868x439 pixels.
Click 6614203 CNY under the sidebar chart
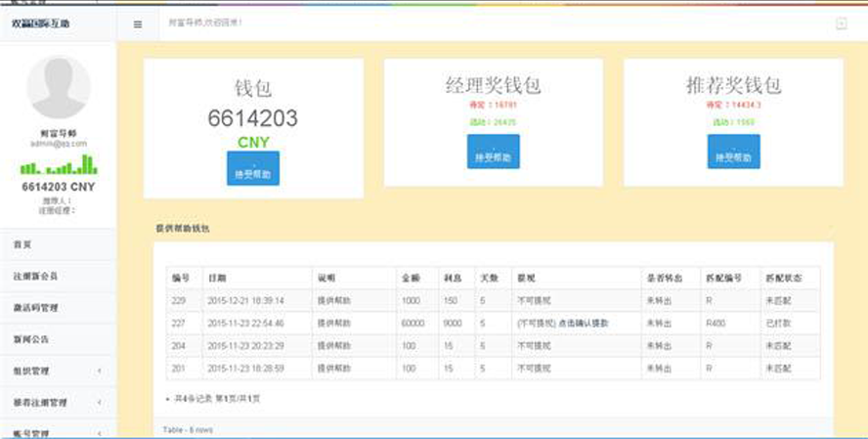click(x=59, y=187)
